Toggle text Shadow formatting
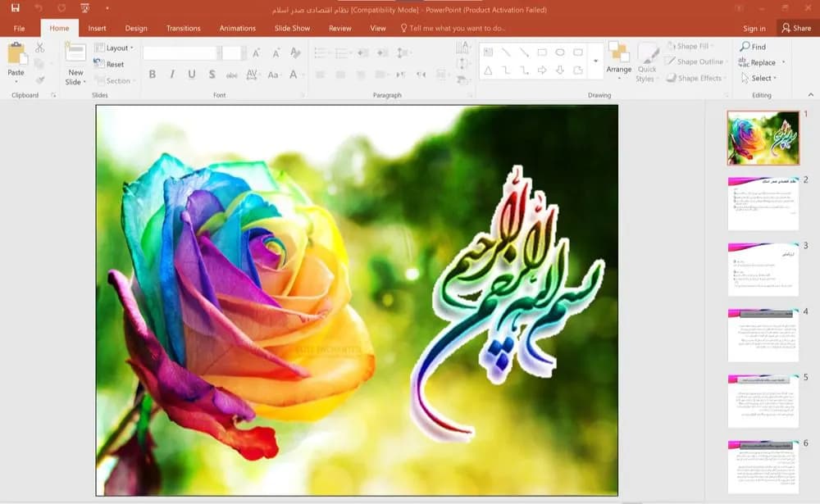Image resolution: width=820 pixels, height=504 pixels. pos(212,75)
